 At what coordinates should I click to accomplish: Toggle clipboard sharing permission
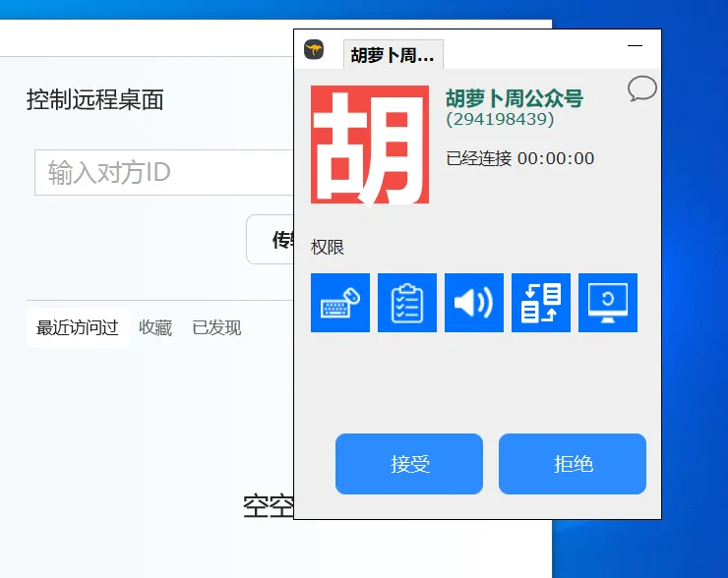407,303
